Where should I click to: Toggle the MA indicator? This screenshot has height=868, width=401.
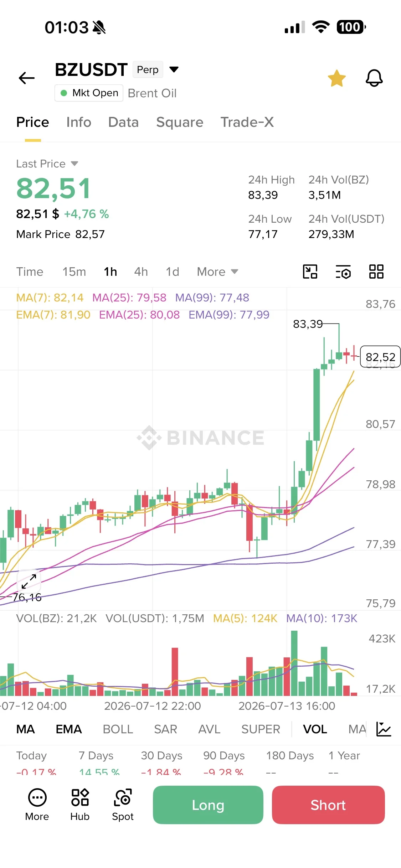click(x=26, y=729)
